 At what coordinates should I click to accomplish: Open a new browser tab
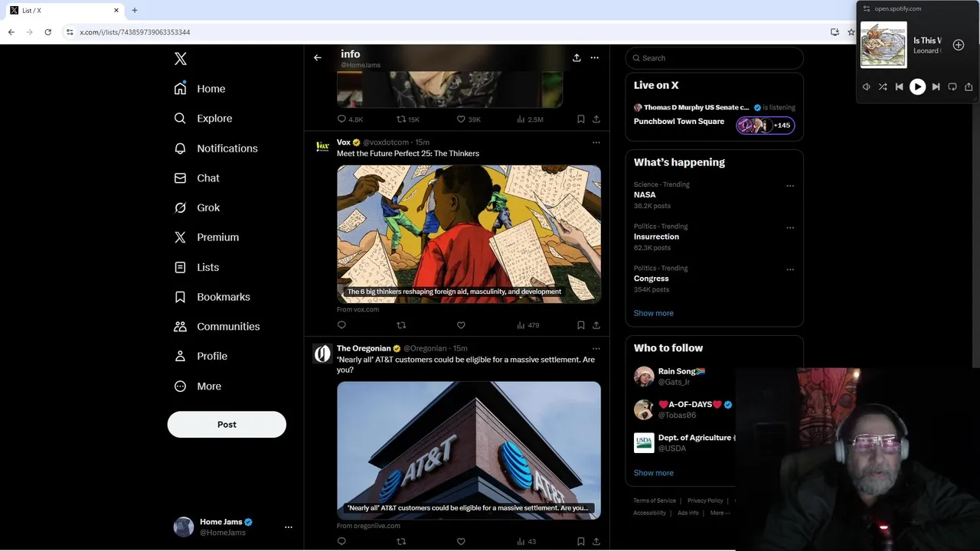tap(135, 11)
